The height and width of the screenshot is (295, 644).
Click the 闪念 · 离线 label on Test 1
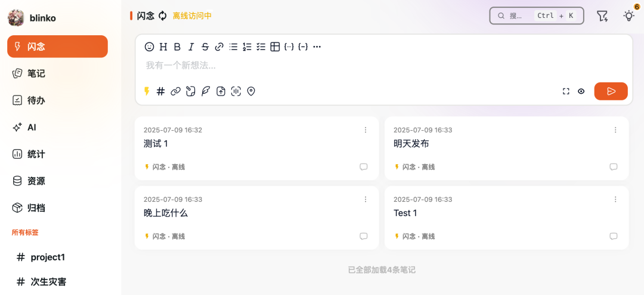419,236
